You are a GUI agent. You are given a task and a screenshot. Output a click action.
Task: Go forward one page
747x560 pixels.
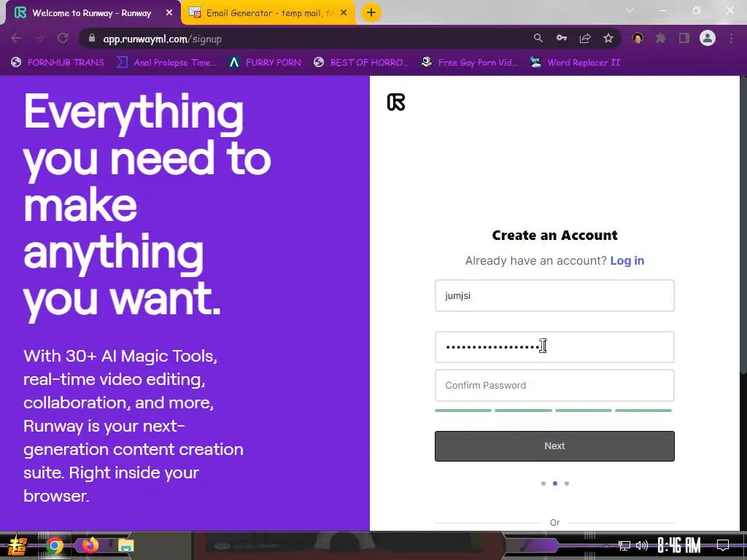coord(39,39)
